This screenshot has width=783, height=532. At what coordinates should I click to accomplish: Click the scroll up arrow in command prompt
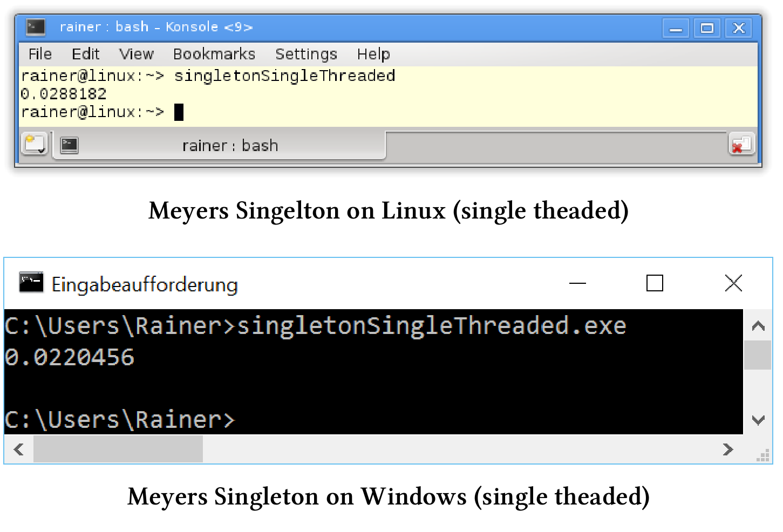coord(758,325)
